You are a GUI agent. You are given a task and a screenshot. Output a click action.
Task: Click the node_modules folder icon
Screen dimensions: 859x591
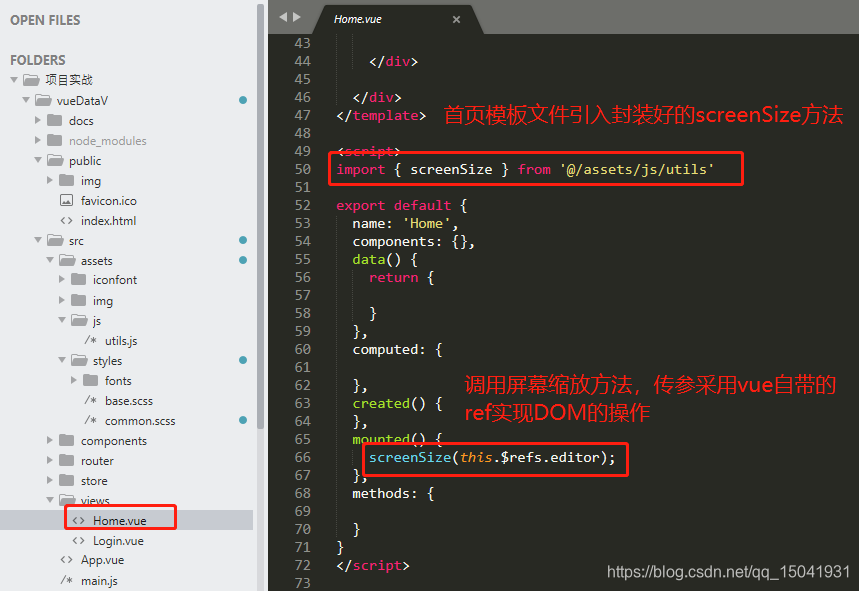click(x=55, y=140)
